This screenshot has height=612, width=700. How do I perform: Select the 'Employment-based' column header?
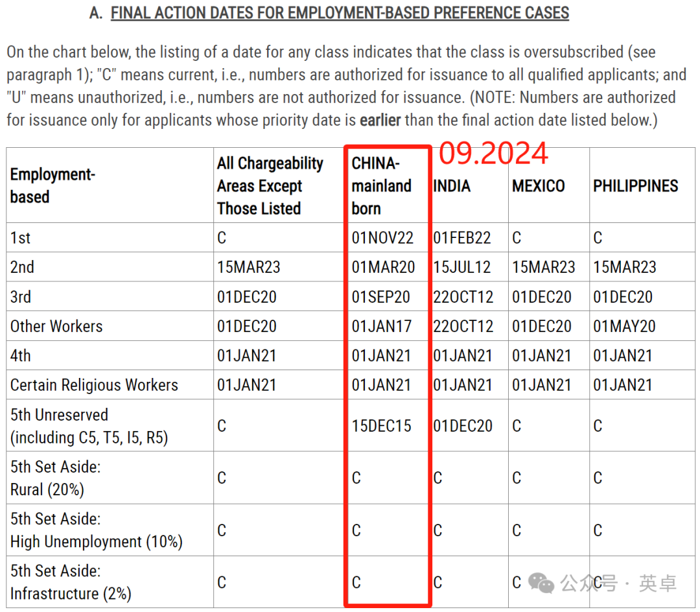52,185
